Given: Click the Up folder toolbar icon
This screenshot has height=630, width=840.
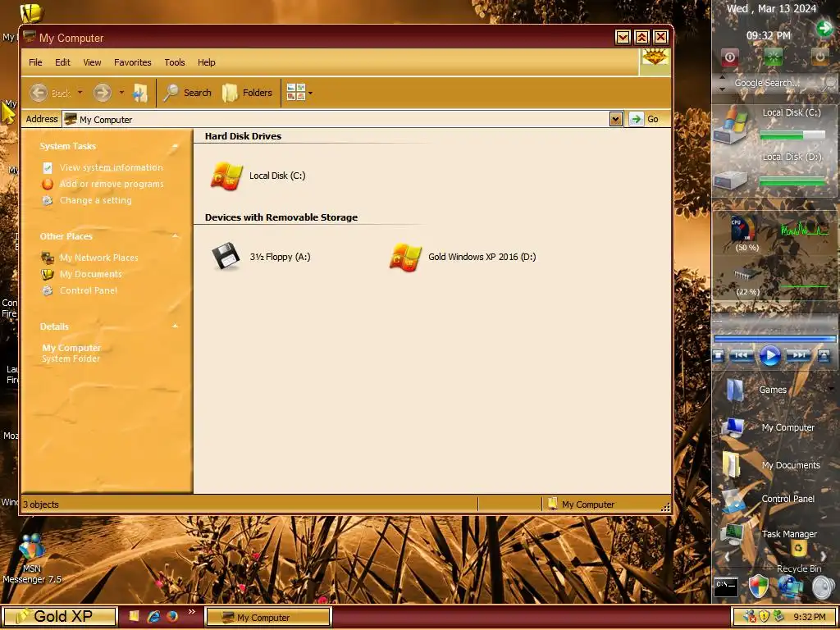Looking at the screenshot, I should pyautogui.click(x=139, y=93).
